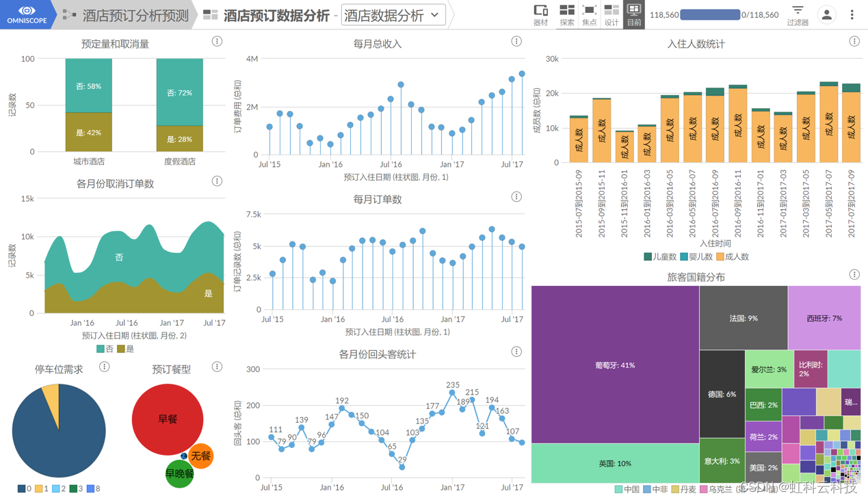868x500 pixels.
Task: Click the 否 legend swatch under cancellations chart
Action: 101,349
